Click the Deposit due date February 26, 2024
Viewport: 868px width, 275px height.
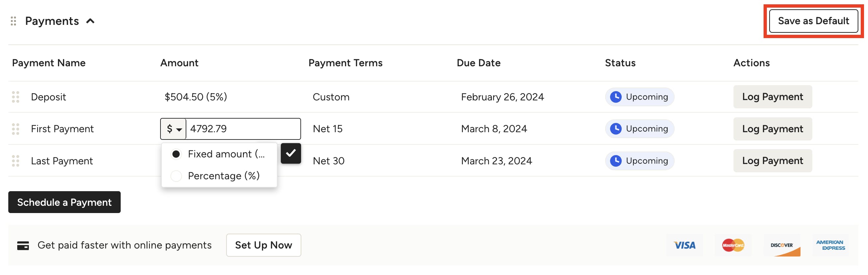point(502,97)
